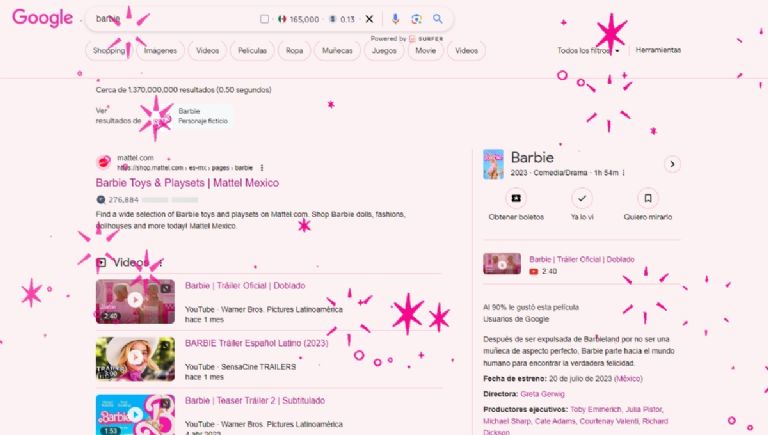Image resolution: width=768 pixels, height=435 pixels.
Task: Open the (México) release date link
Action: (629, 379)
